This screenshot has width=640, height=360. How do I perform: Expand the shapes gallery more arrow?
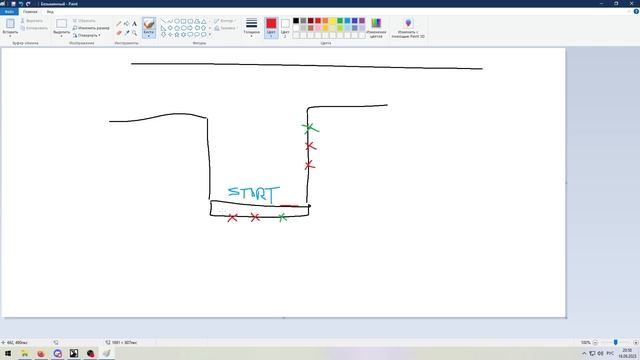[x=210, y=35]
